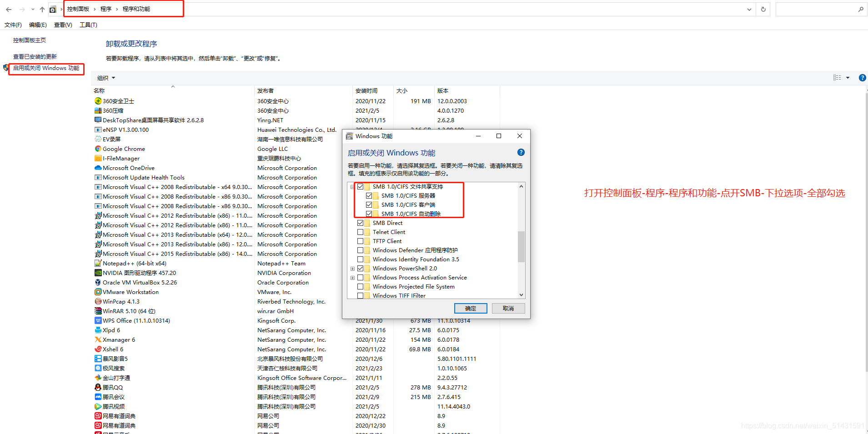Click the 金山打字通 icon
This screenshot has height=434, width=868.
pyautogui.click(x=98, y=378)
